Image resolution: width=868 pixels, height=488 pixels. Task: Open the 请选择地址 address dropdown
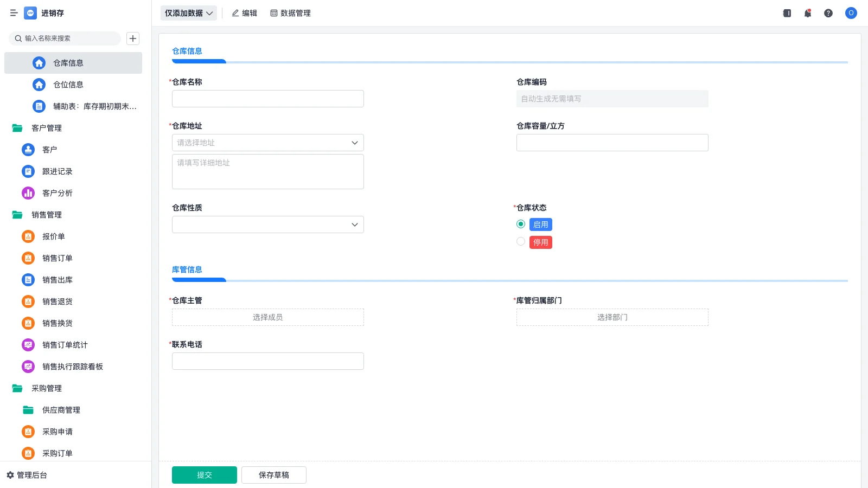pyautogui.click(x=268, y=143)
